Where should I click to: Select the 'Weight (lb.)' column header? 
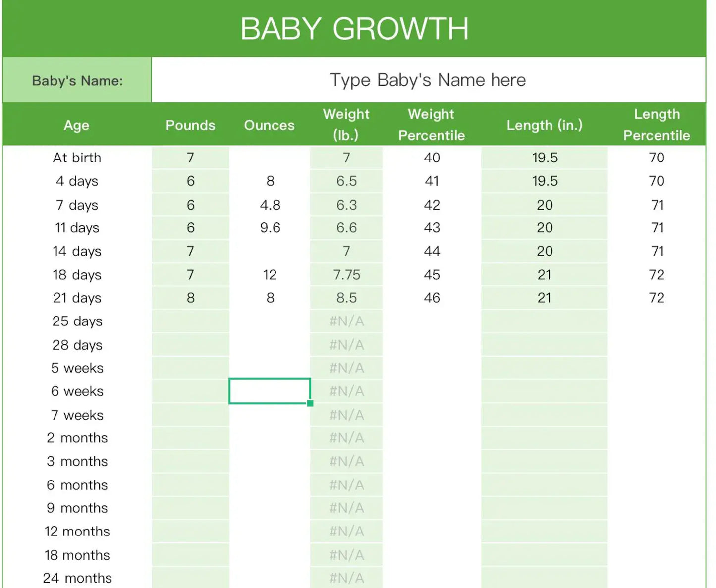pyautogui.click(x=346, y=125)
